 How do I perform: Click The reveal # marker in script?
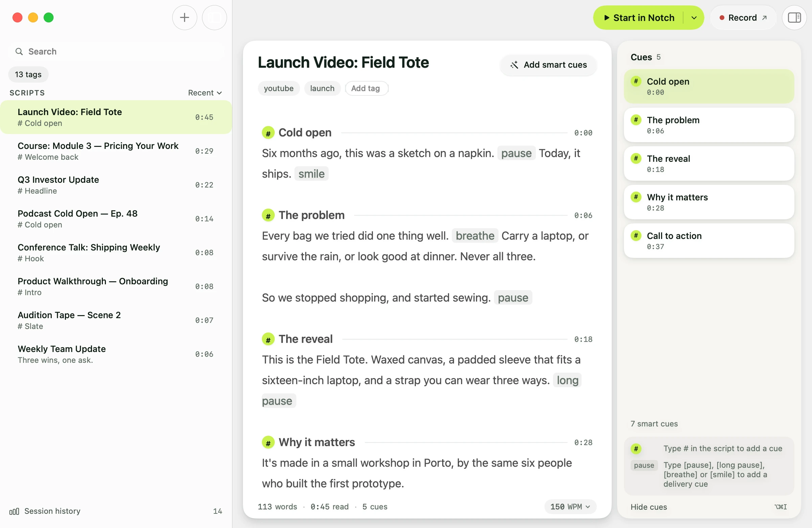tap(268, 339)
